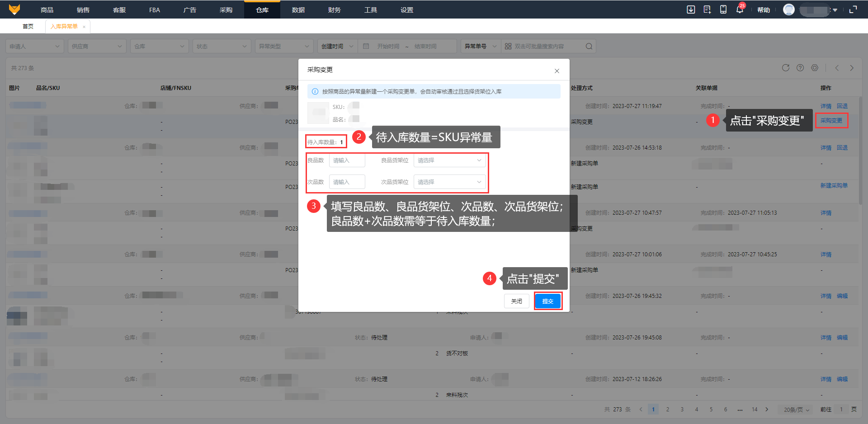
Task: Click 编辑 in the row created 2023-07-12 18:26:26
Action: [x=842, y=379]
